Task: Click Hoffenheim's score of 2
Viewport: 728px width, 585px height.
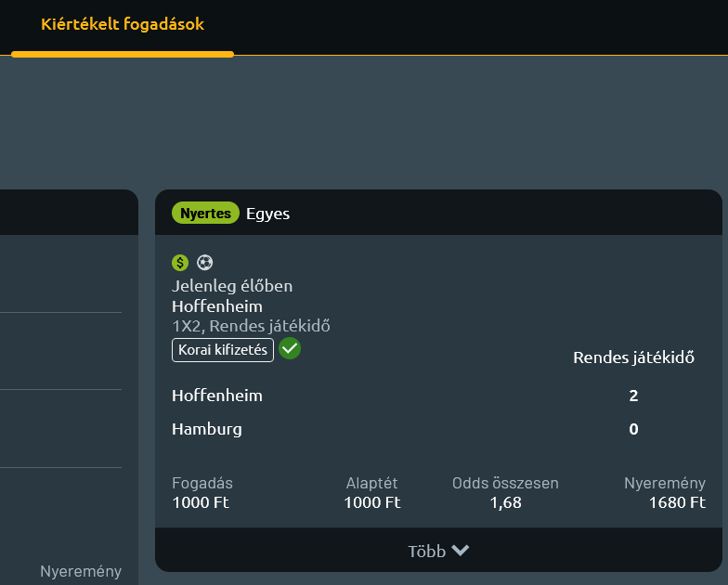Action: [633, 396]
